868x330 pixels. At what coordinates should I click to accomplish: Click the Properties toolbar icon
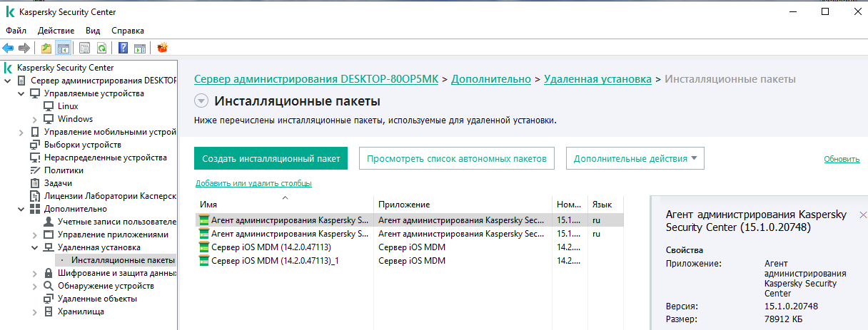point(85,48)
